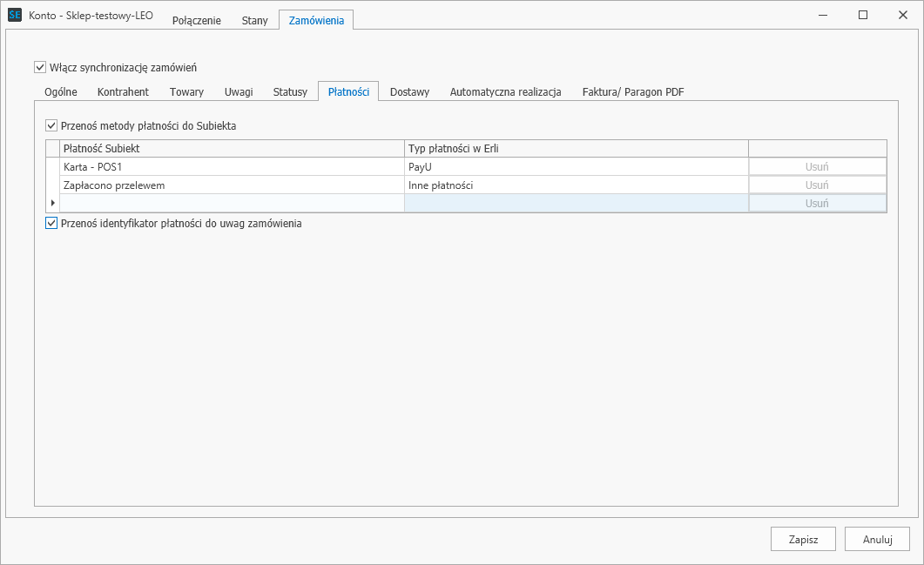Select the Zamówienia tab

[316, 20]
